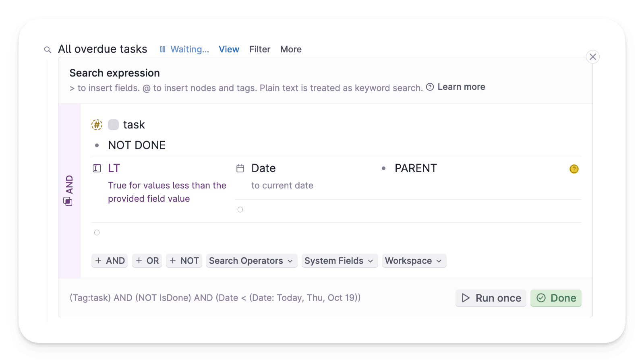Click the Waiting... status label

click(190, 50)
